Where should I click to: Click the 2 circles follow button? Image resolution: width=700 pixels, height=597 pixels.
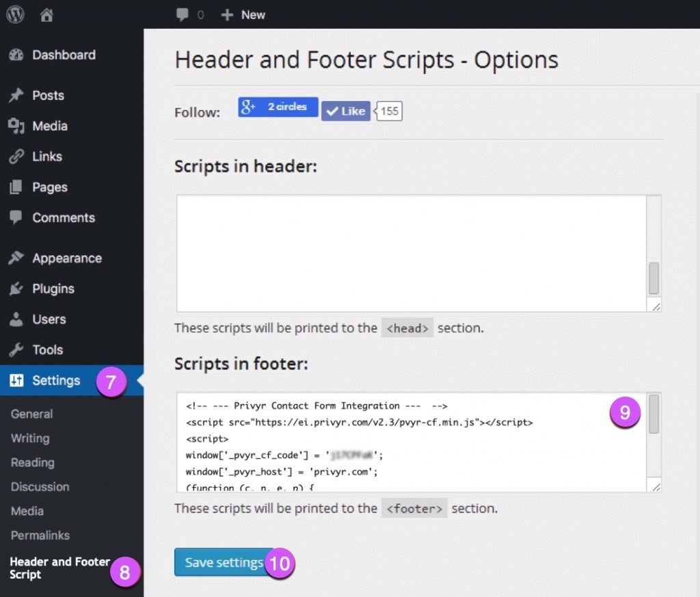click(278, 107)
